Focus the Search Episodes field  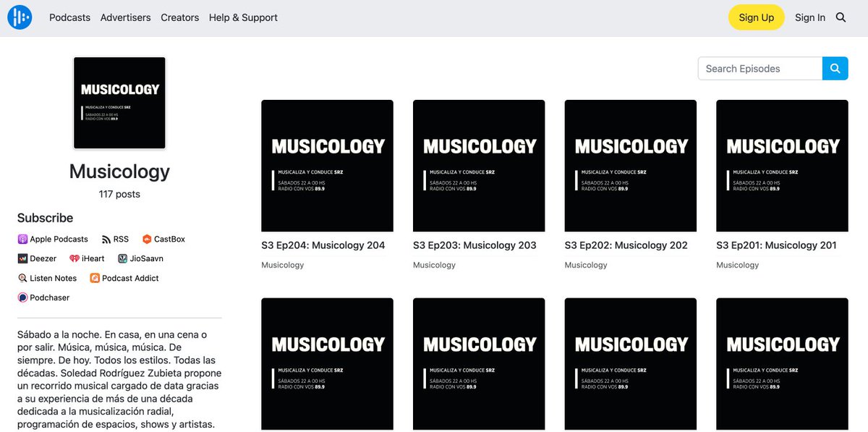760,68
